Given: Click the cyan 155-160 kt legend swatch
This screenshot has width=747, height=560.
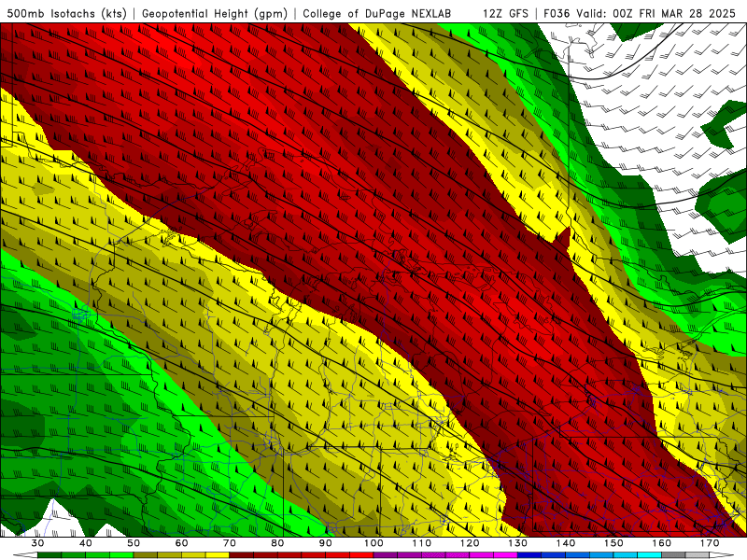Looking at the screenshot, I should (649, 555).
